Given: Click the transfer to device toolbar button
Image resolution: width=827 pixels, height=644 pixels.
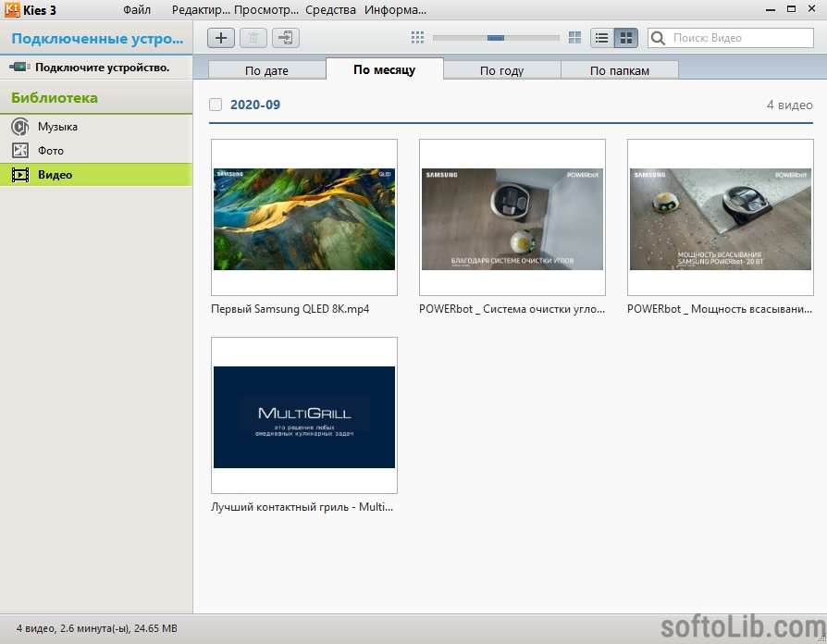Looking at the screenshot, I should click(x=286, y=38).
